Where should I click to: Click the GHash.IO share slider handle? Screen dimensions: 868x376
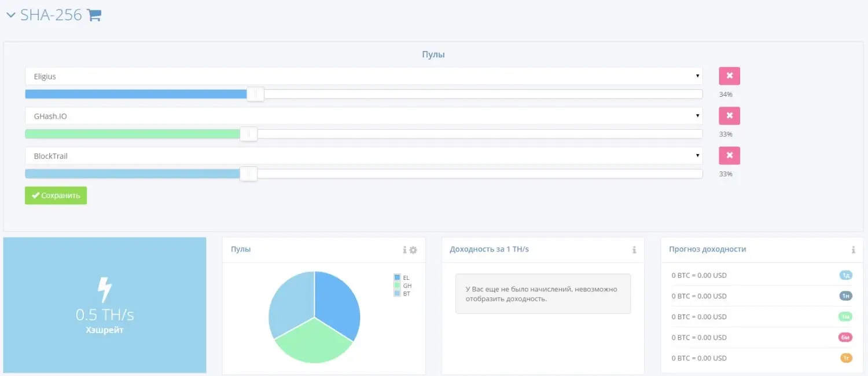point(249,134)
